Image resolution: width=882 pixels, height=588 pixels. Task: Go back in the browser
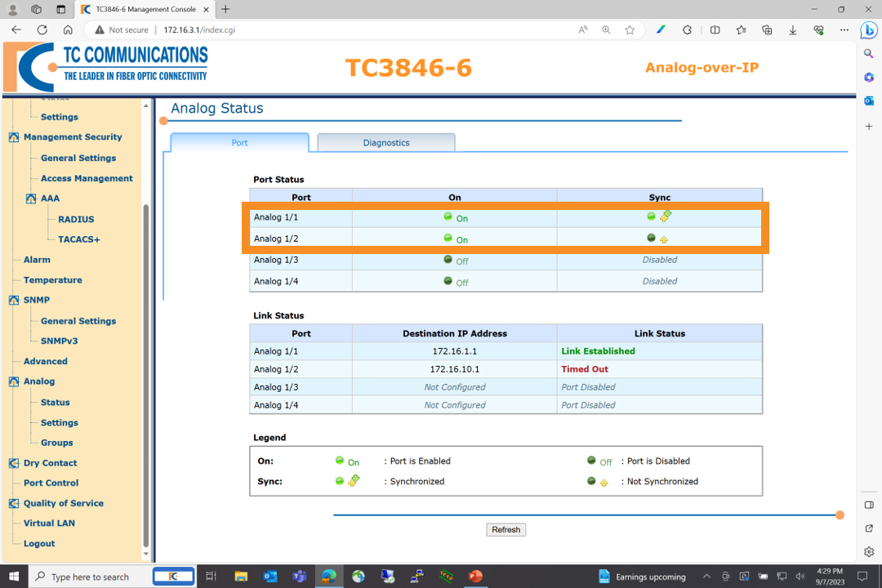pyautogui.click(x=16, y=30)
